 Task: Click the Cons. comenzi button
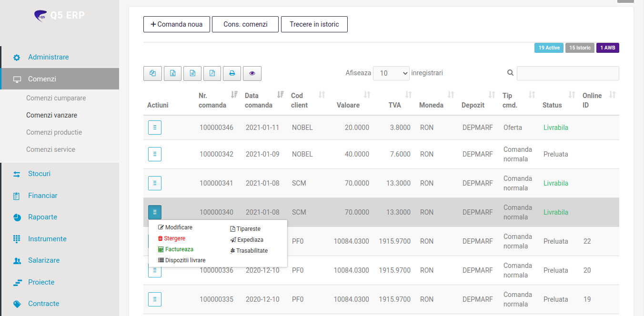tap(245, 24)
